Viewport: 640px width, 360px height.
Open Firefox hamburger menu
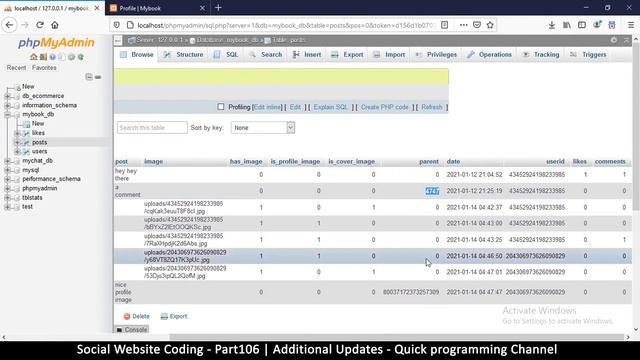631,25
